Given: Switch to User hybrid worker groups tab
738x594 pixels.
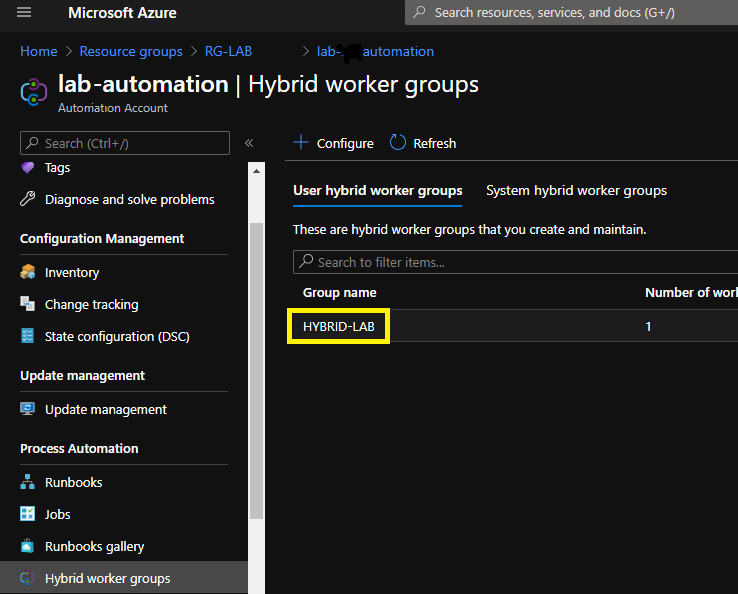Looking at the screenshot, I should pos(377,191).
